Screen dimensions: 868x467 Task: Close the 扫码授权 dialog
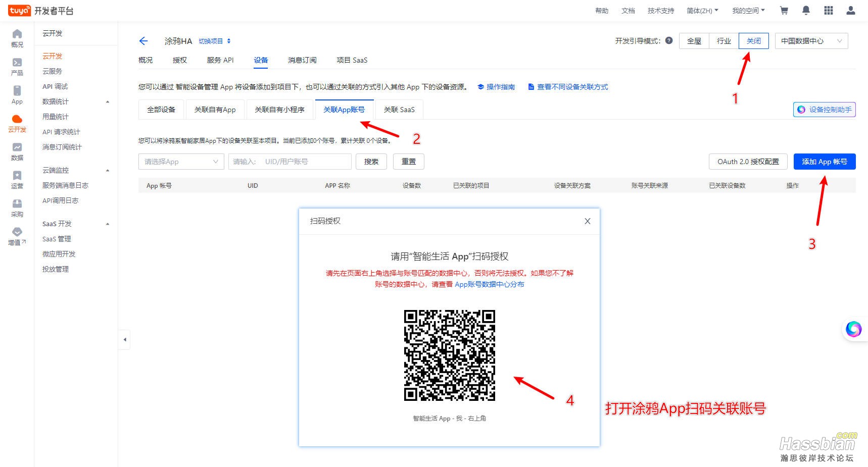pos(588,221)
